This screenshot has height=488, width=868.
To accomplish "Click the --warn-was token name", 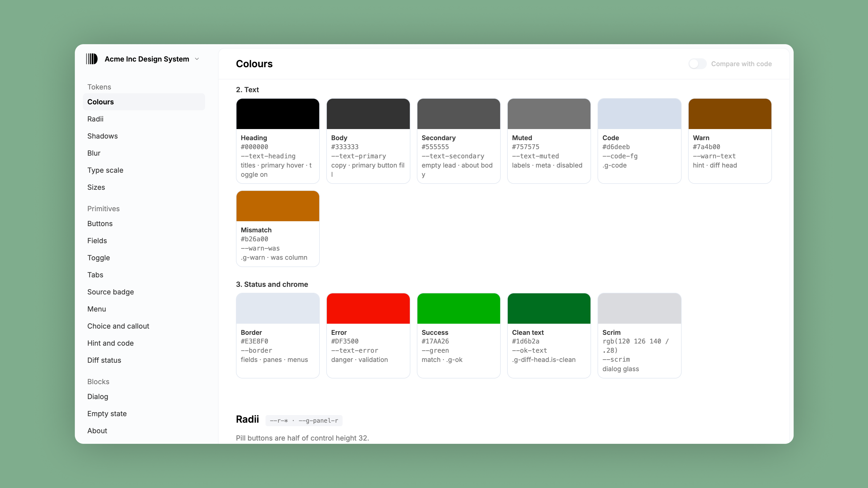I will pyautogui.click(x=260, y=248).
